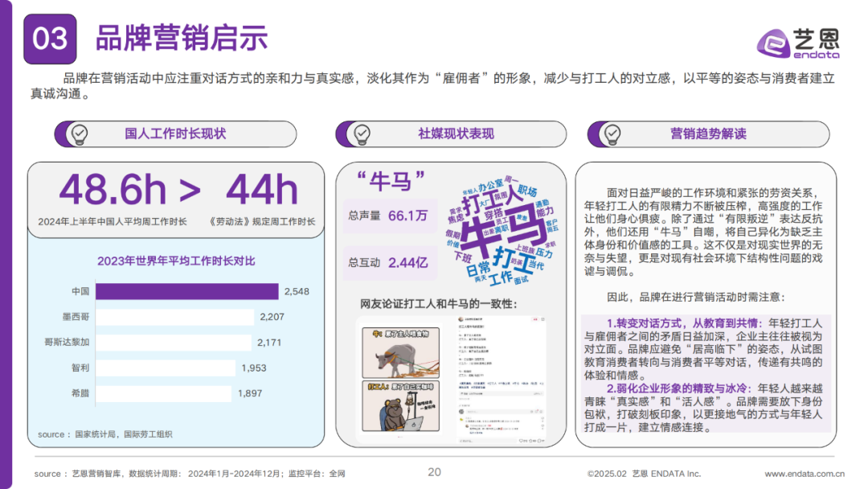Click chart title 2023年世界年平均工作时长对比

click(x=176, y=261)
